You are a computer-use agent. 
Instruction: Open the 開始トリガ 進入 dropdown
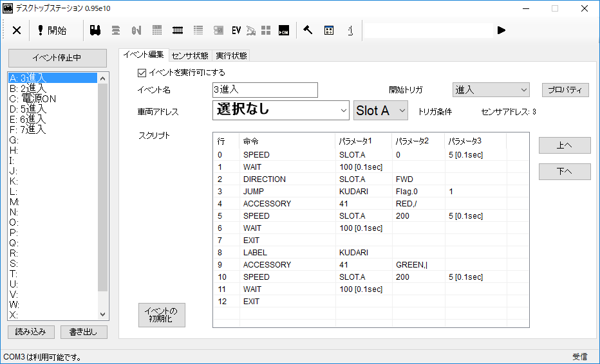(x=491, y=90)
